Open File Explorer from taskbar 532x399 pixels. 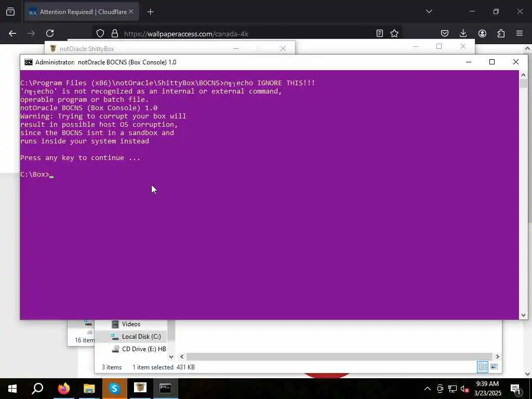click(89, 389)
